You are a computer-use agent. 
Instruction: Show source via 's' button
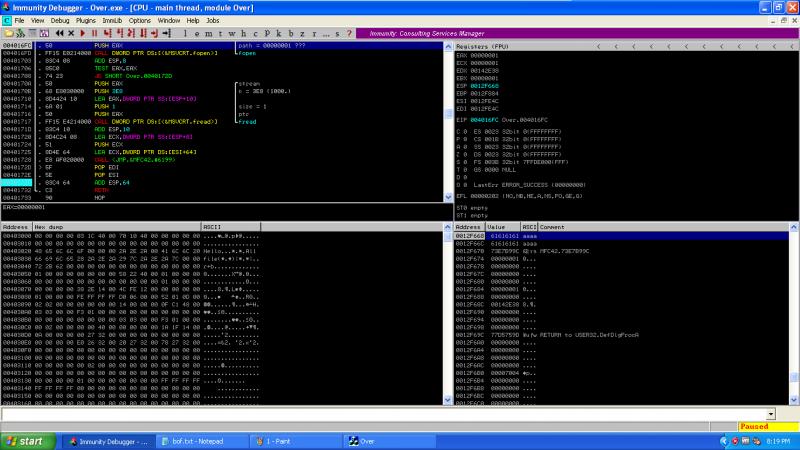click(337, 33)
